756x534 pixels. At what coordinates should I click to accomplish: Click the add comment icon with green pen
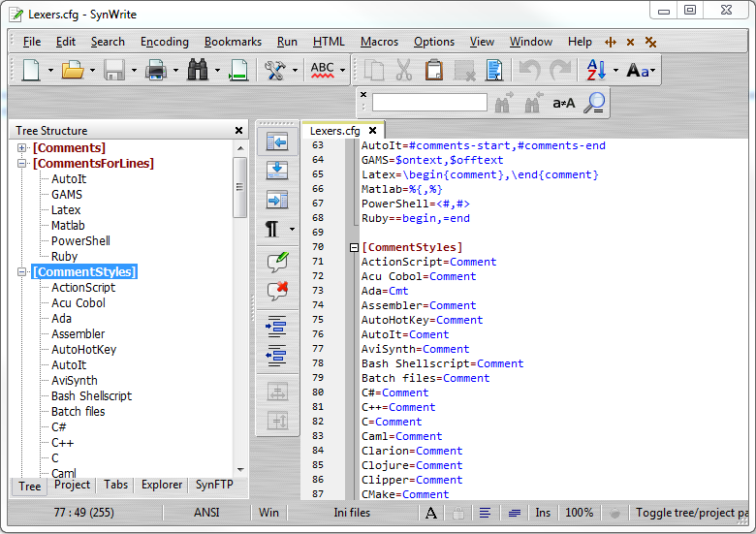277,261
